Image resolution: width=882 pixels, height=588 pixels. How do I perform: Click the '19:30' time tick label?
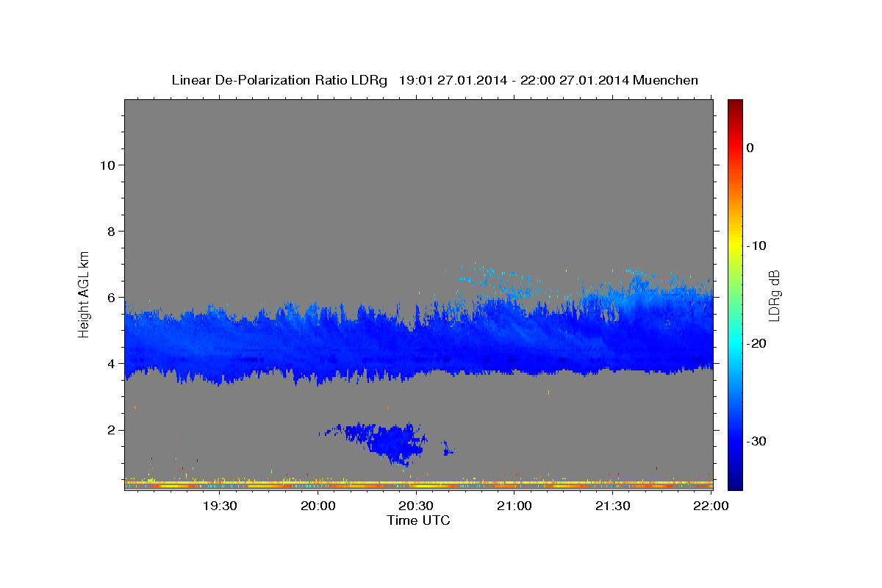click(219, 506)
